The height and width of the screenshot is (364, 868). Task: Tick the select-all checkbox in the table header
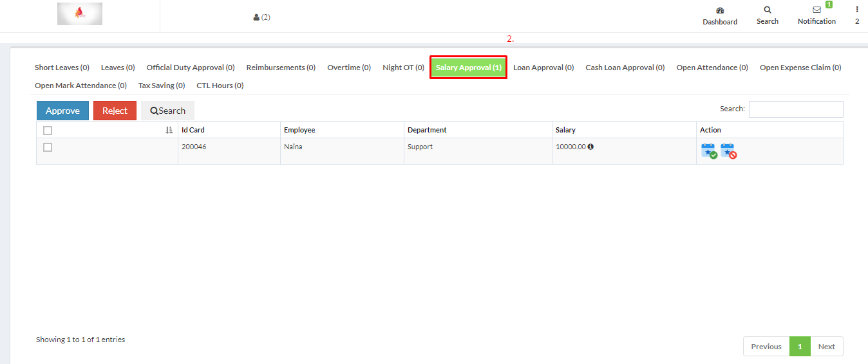tap(48, 131)
